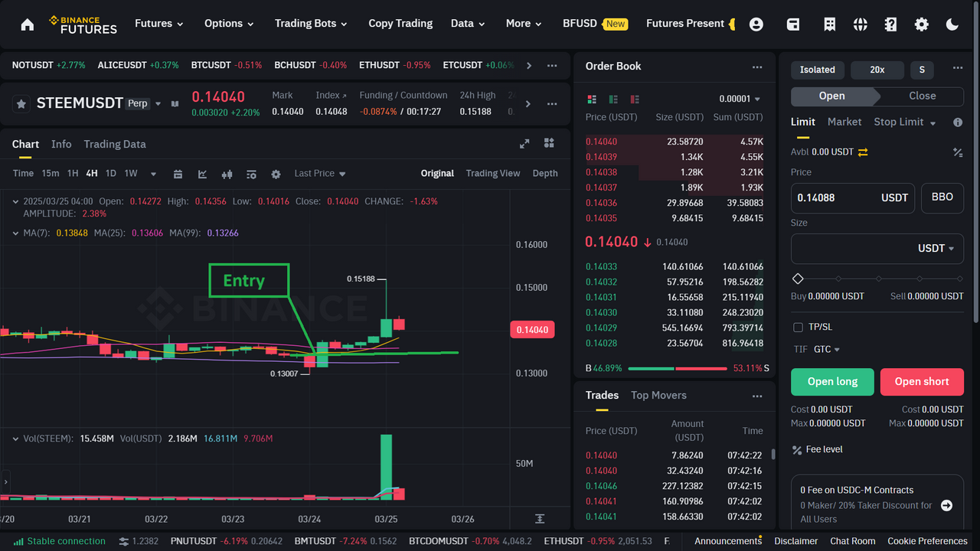Screen dimensions: 980x551
Task: Switch order mode to Close
Action: tap(922, 96)
